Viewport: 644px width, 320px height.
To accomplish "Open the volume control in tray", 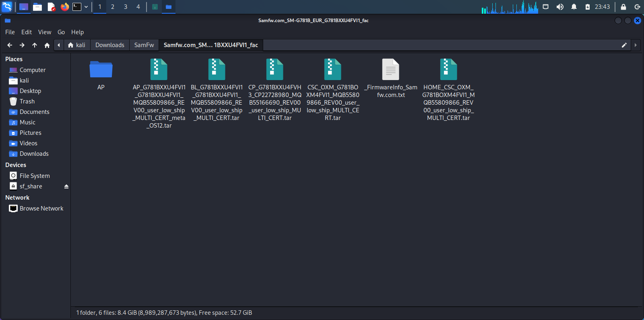I will (560, 7).
